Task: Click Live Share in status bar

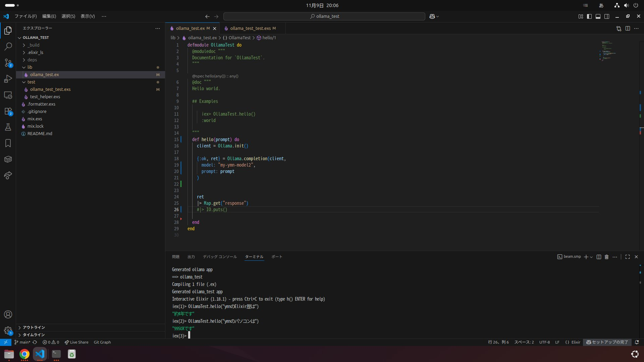Action: [x=76, y=342]
